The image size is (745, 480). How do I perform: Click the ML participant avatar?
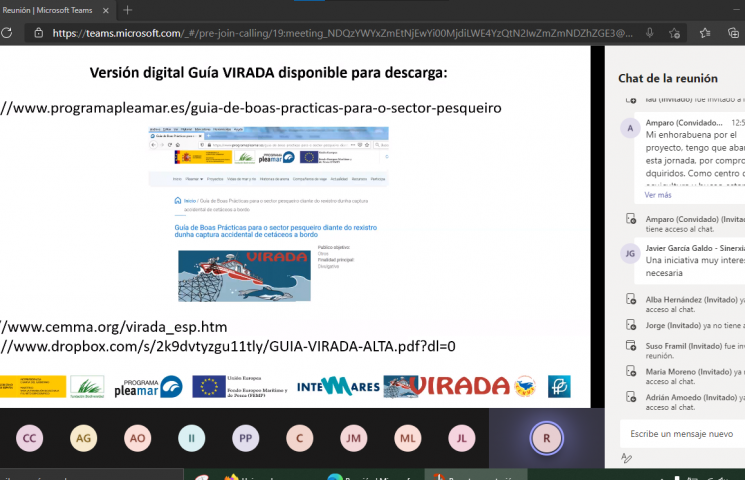click(x=408, y=438)
